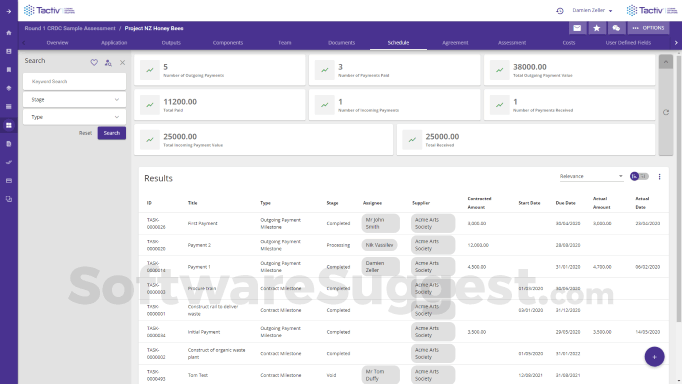Click the Project NZ Honey Bees breadcrumb
Screen dimensions: 682x384
[154, 28]
